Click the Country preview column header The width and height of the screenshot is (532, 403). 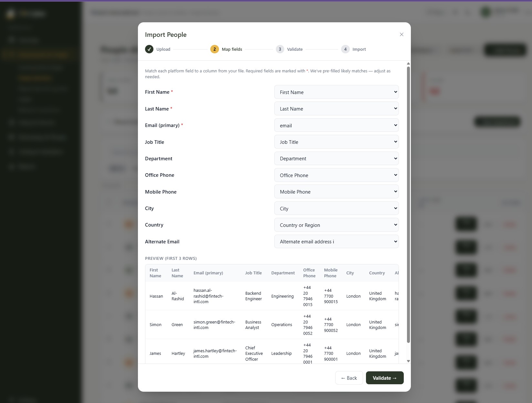click(377, 273)
